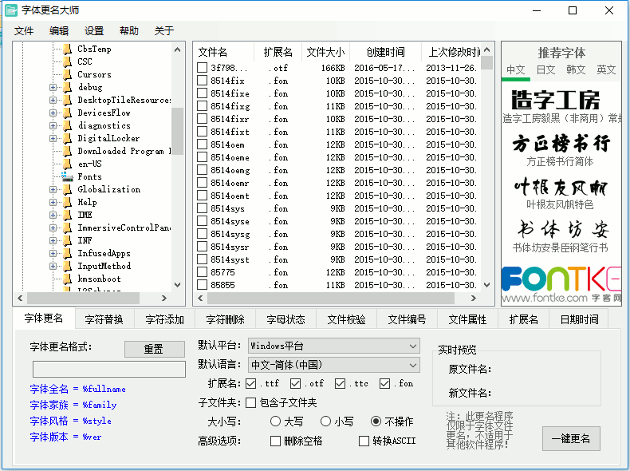Click the DigitalLocker folder icon
630x471 pixels.
[68, 138]
